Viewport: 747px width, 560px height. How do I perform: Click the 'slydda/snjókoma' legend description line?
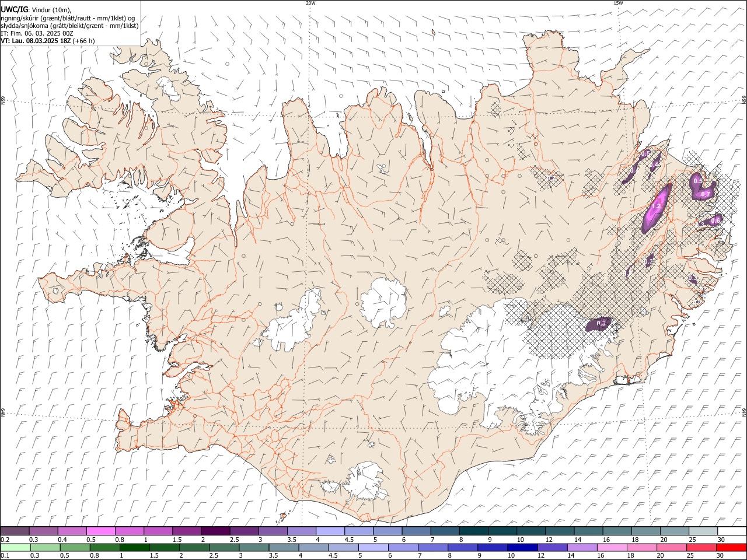[69, 26]
